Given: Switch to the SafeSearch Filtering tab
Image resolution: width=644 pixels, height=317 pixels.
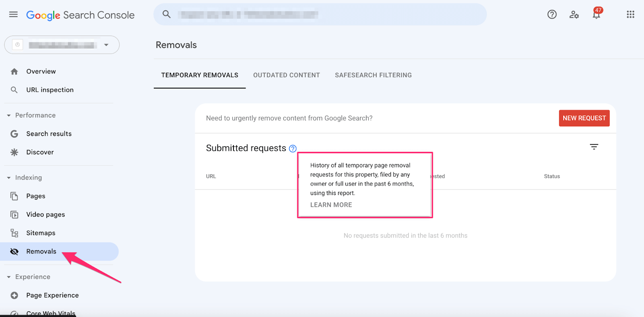Looking at the screenshot, I should (x=373, y=75).
